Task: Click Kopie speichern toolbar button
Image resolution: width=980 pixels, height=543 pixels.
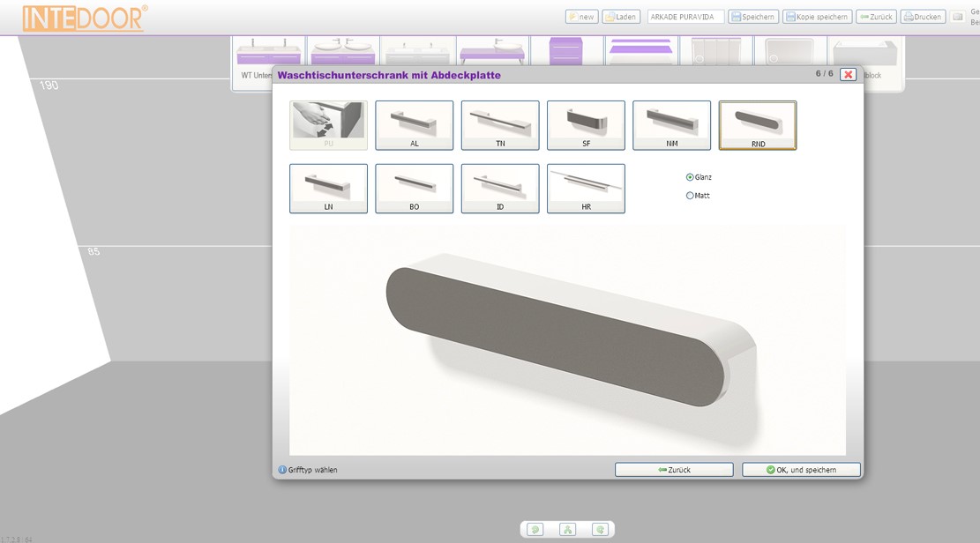Action: (x=817, y=17)
